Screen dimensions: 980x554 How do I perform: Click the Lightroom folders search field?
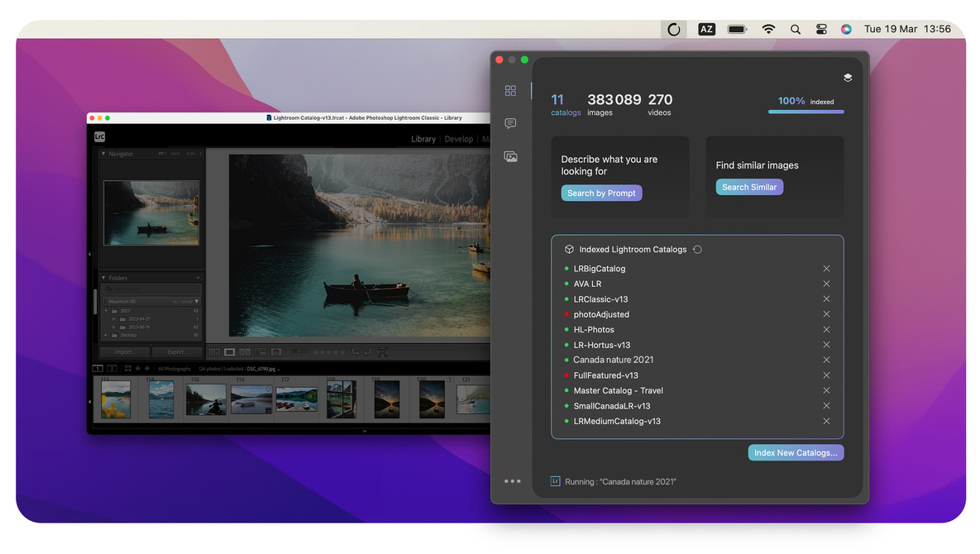[x=151, y=289]
